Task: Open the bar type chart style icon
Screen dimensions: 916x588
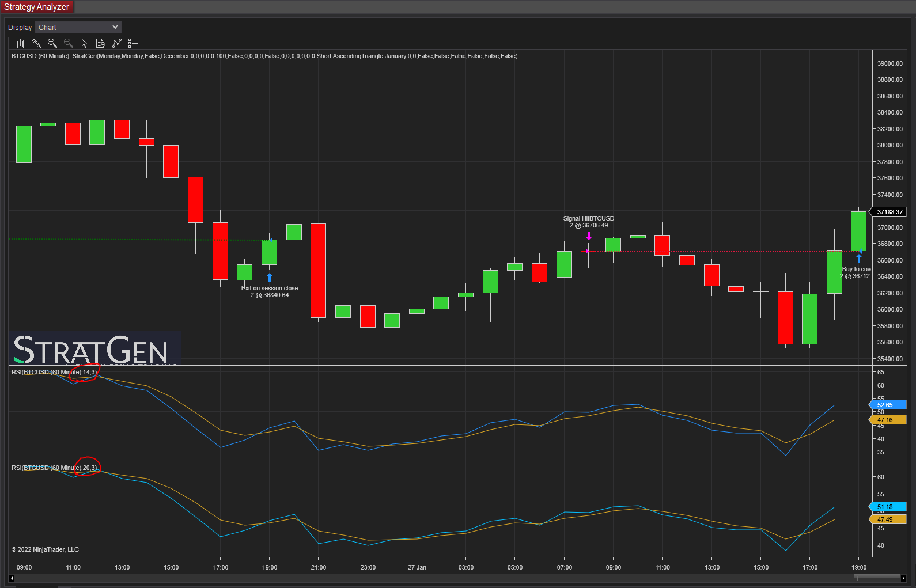Action: [x=20, y=43]
